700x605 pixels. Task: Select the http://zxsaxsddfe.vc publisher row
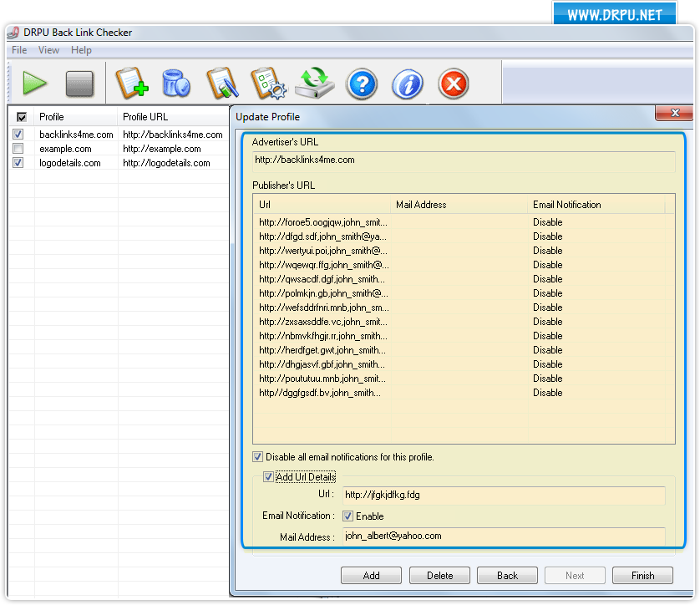[x=464, y=322]
